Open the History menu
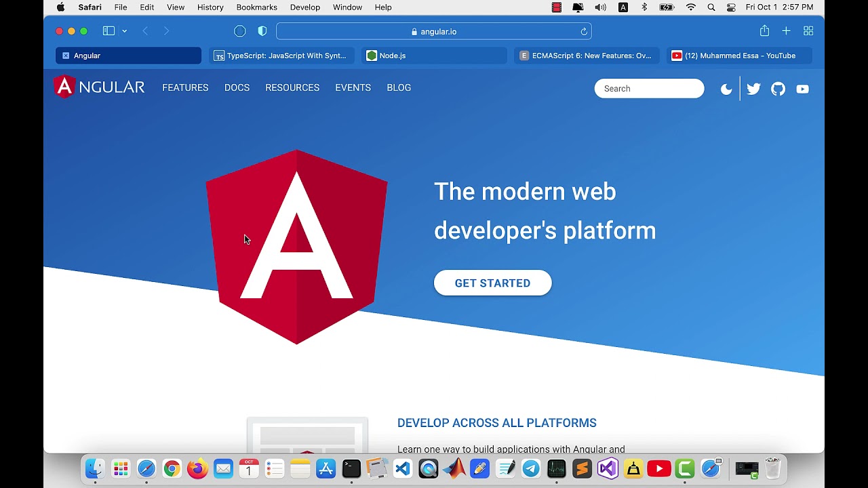868x488 pixels. (210, 7)
